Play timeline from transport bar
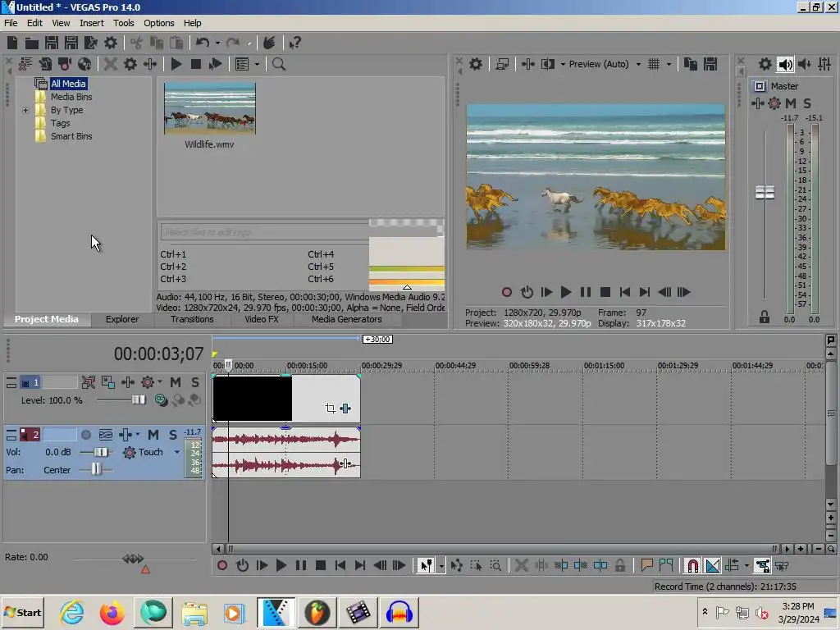The height and width of the screenshot is (630, 840). [281, 565]
